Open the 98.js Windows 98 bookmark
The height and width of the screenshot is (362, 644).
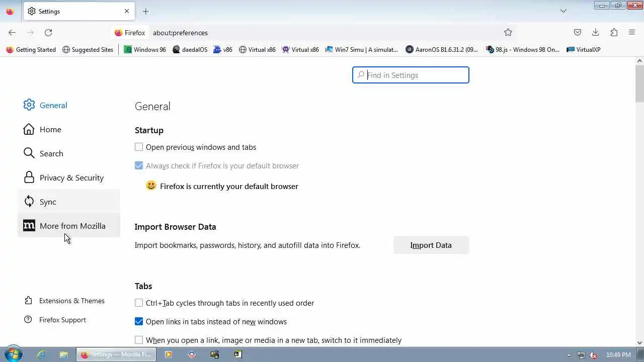[523, 50]
